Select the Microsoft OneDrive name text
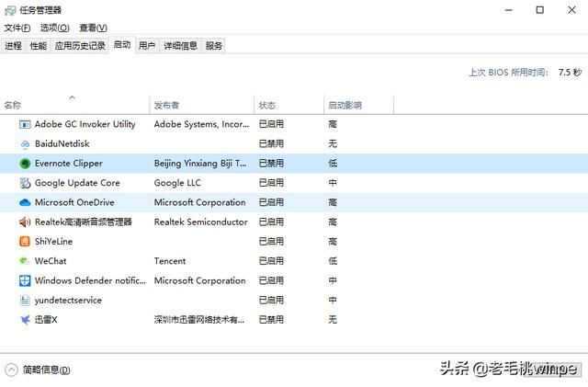 click(74, 202)
